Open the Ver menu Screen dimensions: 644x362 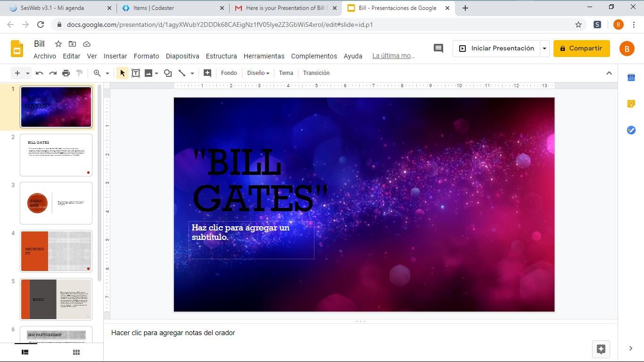point(92,56)
